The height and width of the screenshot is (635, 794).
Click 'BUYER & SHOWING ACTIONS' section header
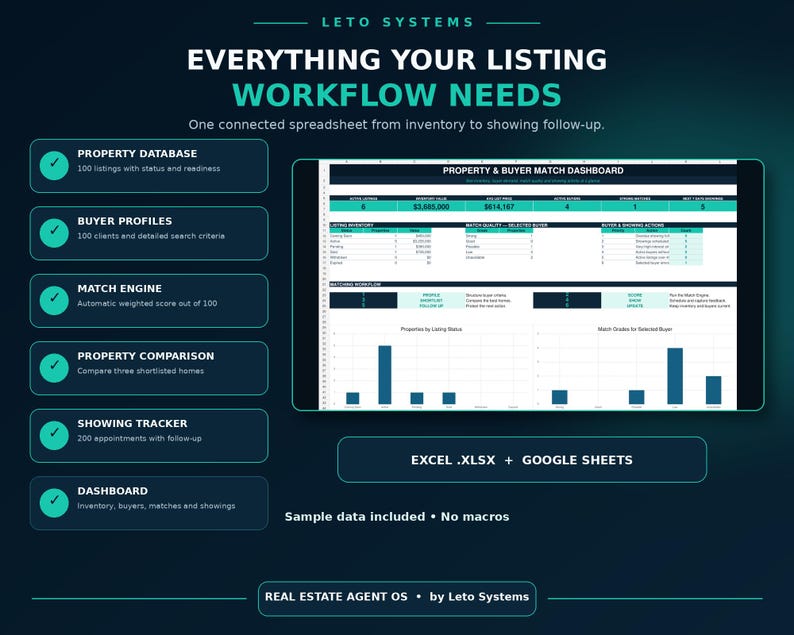(632, 225)
